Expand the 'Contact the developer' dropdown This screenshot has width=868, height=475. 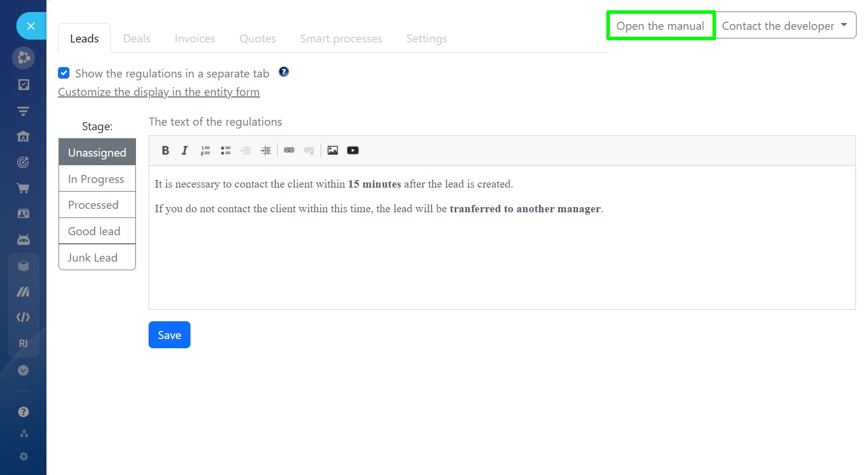click(x=785, y=26)
